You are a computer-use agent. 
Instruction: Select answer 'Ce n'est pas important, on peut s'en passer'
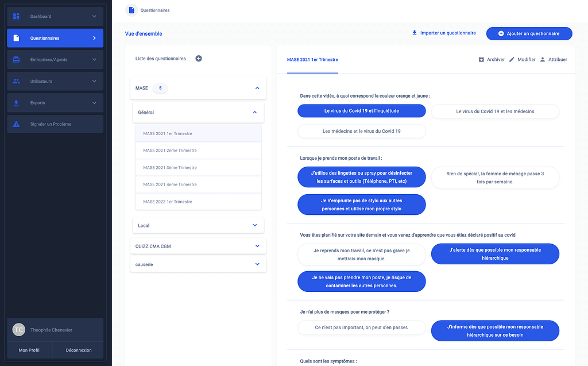pyautogui.click(x=362, y=328)
